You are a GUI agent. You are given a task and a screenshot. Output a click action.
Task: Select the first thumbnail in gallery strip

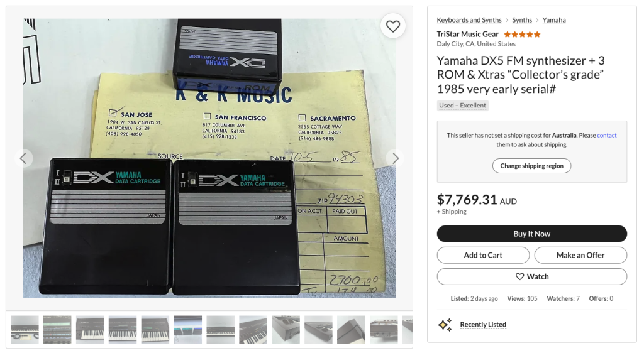coord(25,329)
